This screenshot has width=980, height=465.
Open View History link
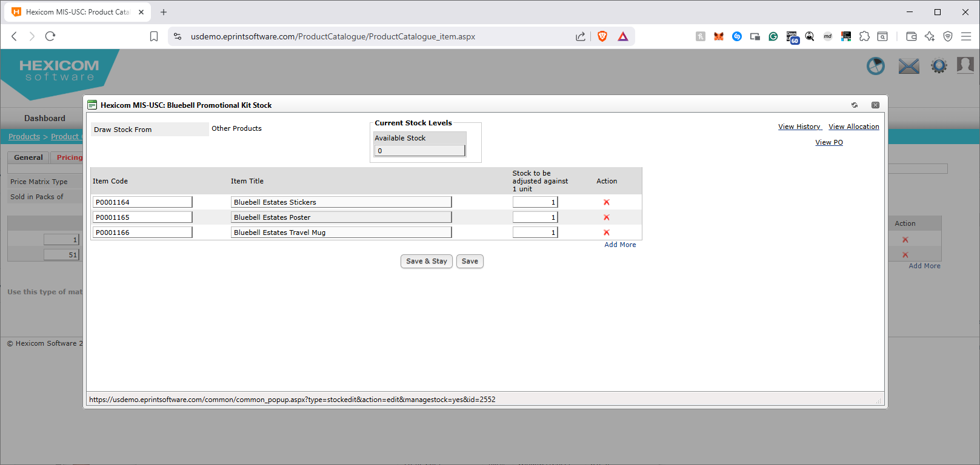800,127
